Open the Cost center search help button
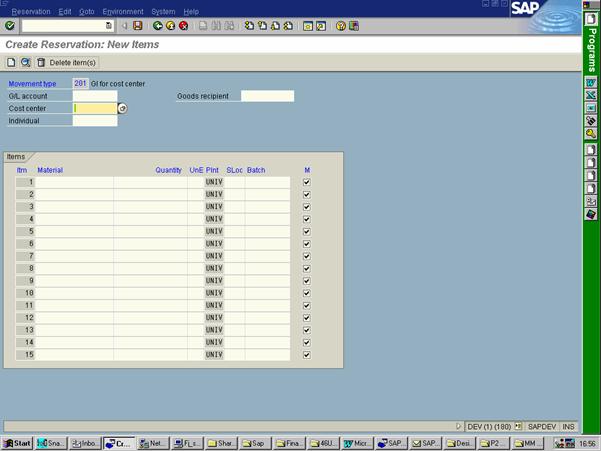 122,108
